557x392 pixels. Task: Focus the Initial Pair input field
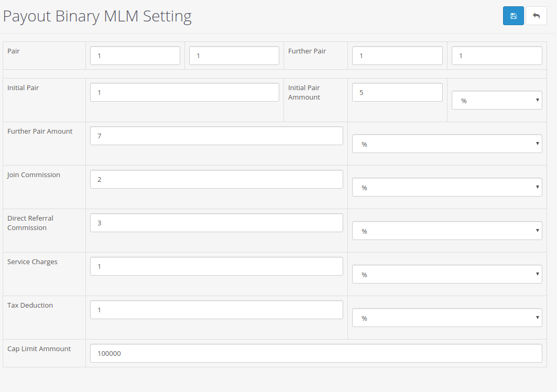click(x=184, y=92)
